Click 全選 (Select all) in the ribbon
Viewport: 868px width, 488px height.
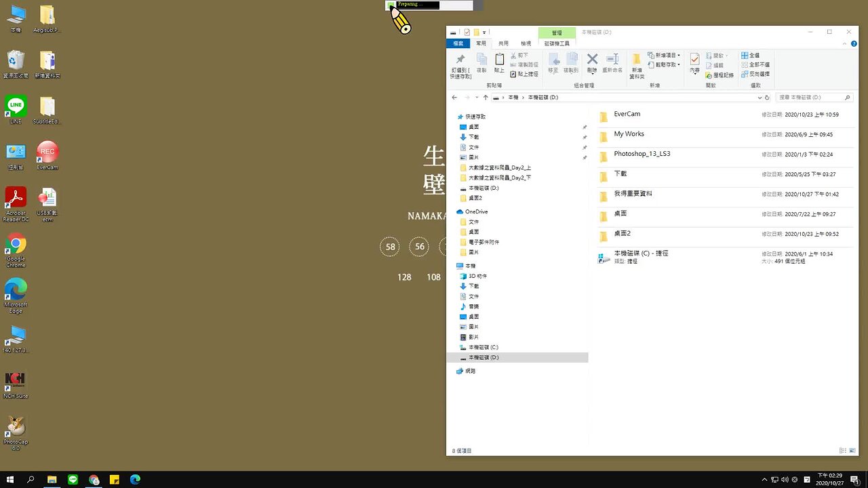[x=750, y=56]
